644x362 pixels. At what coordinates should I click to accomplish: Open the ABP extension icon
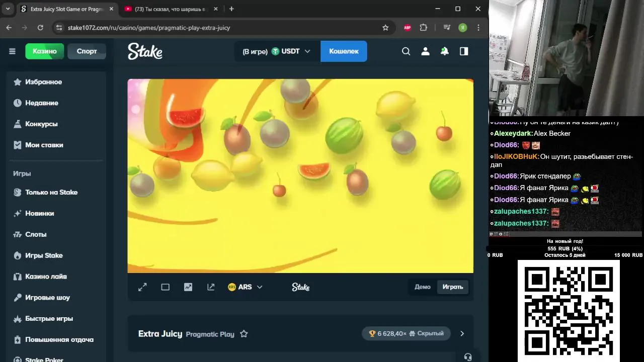tap(408, 28)
